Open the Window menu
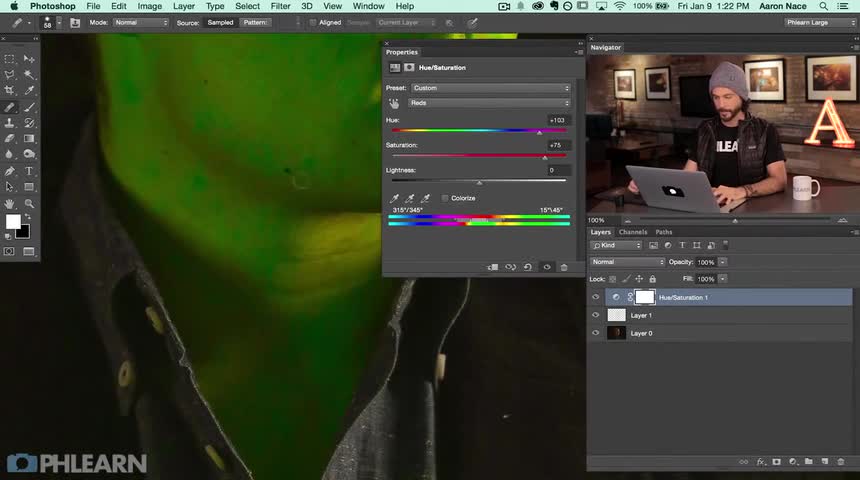The image size is (860, 480). pos(368,6)
